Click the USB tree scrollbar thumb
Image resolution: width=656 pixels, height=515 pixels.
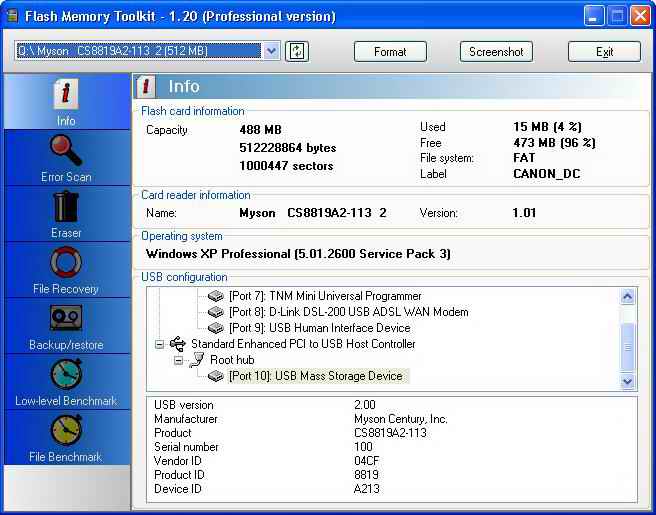coord(627,346)
